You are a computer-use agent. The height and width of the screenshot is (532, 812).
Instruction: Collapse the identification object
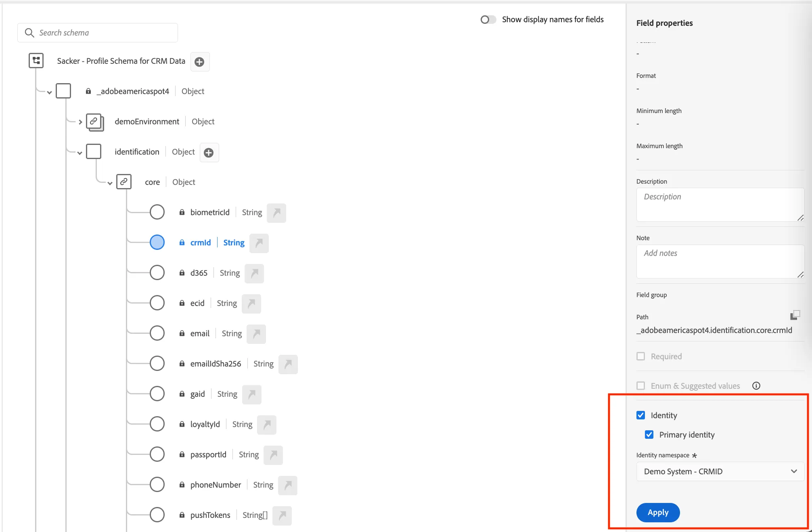click(80, 153)
